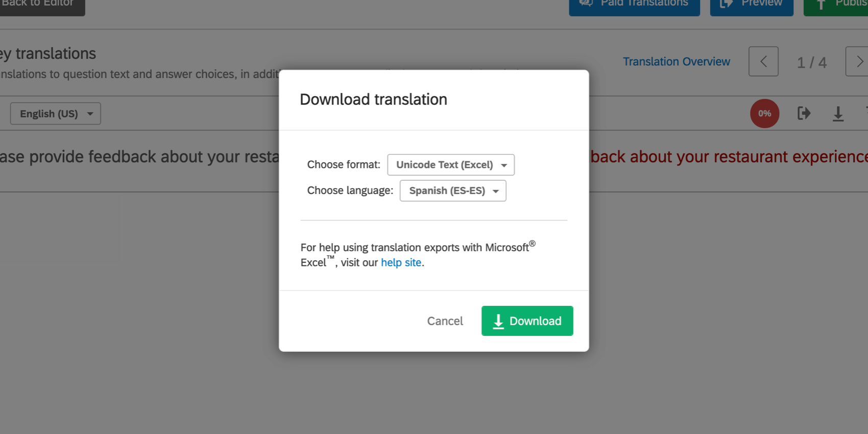Follow the help site link
This screenshot has width=868, height=434.
point(401,262)
